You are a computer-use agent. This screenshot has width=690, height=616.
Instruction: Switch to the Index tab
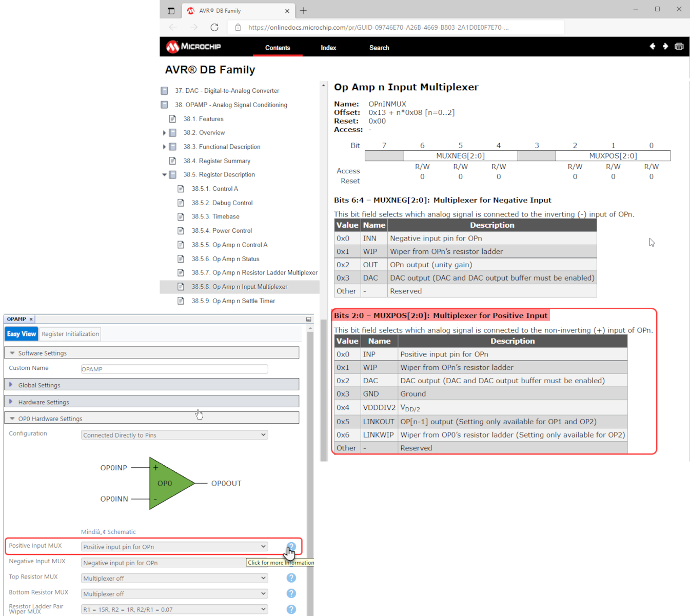pos(328,48)
